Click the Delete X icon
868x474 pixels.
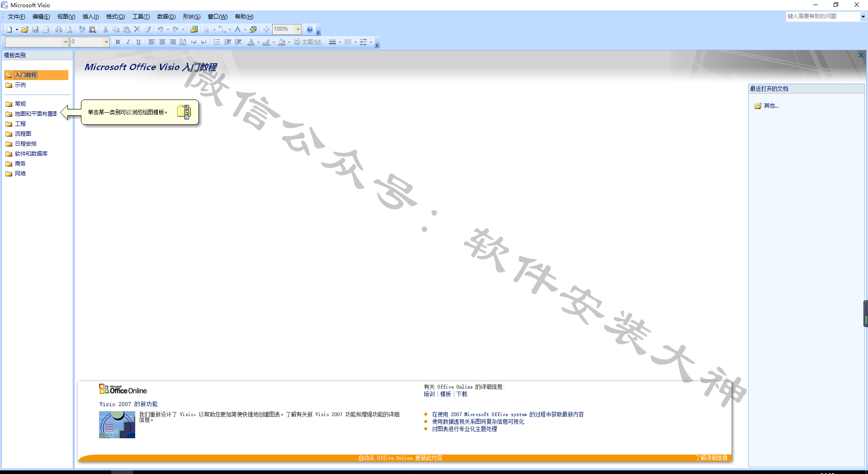pyautogui.click(x=137, y=29)
